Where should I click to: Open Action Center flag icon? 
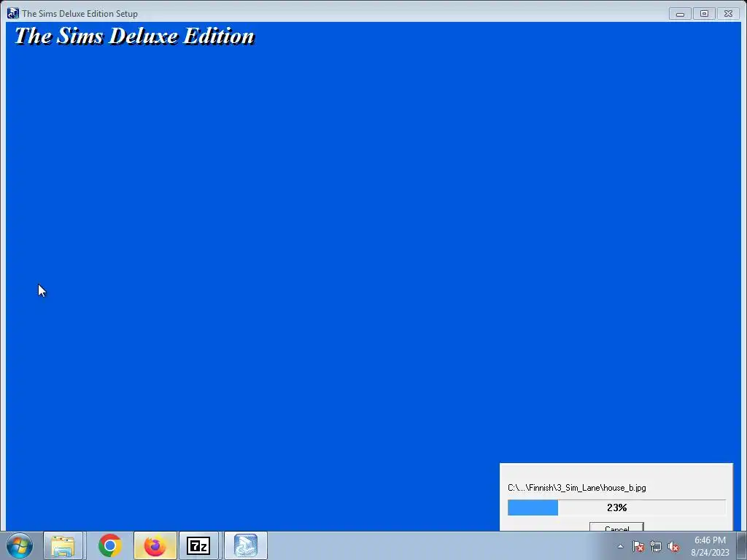[638, 546]
